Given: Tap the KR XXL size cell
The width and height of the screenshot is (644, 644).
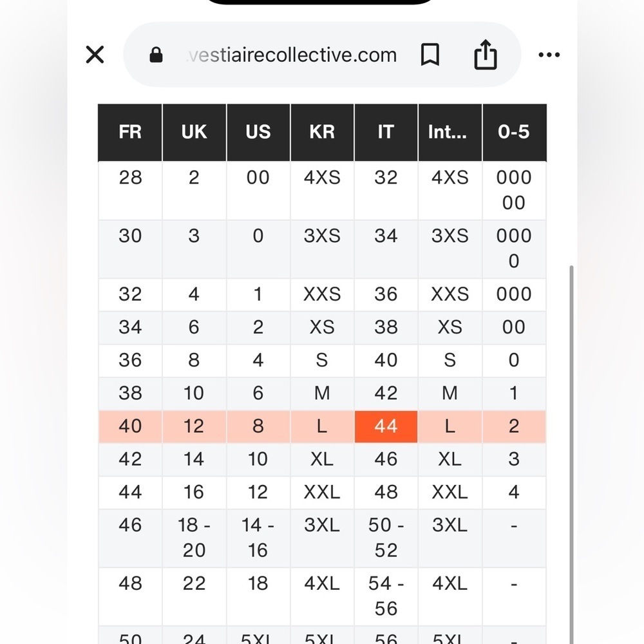Looking at the screenshot, I should coord(322,492).
